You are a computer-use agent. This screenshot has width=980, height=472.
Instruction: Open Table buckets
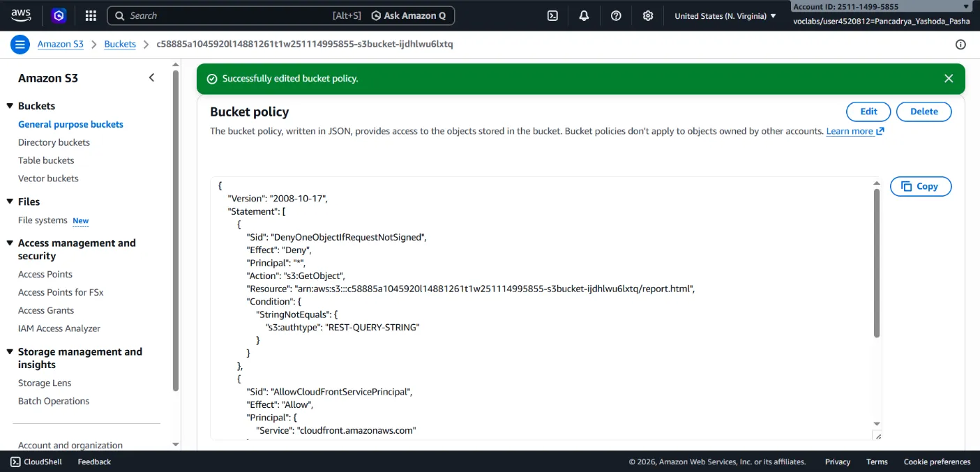(x=46, y=160)
